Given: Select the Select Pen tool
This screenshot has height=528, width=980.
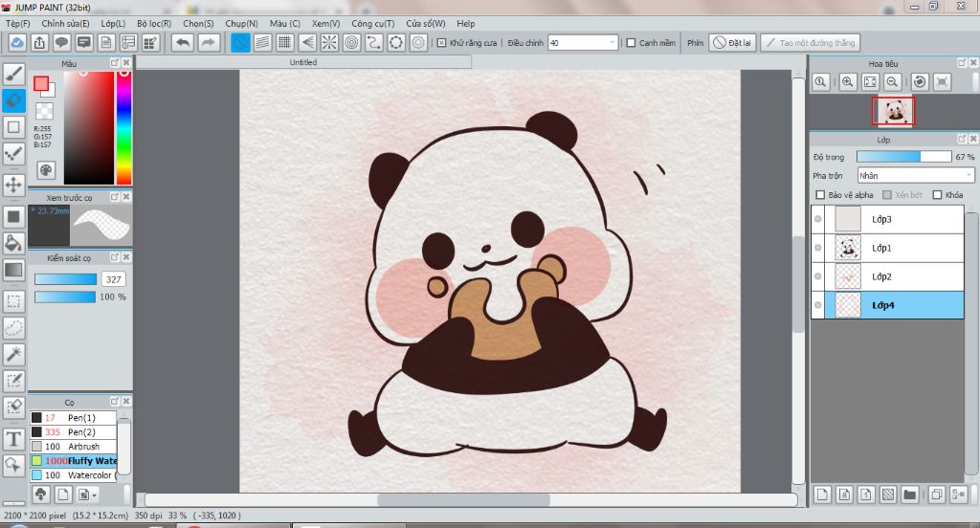Looking at the screenshot, I should pos(13,381).
